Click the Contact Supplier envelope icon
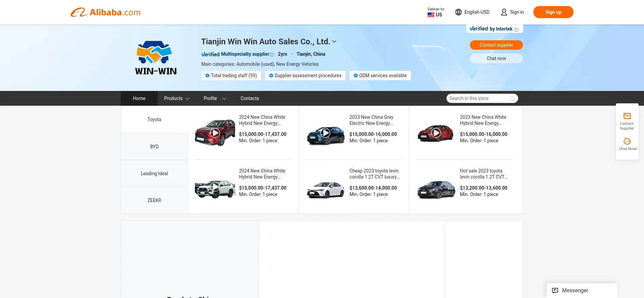The height and width of the screenshot is (298, 644). pos(627,116)
